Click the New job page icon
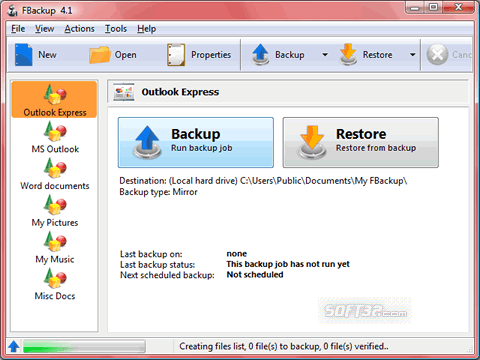This screenshot has height=360, width=480. (x=23, y=54)
